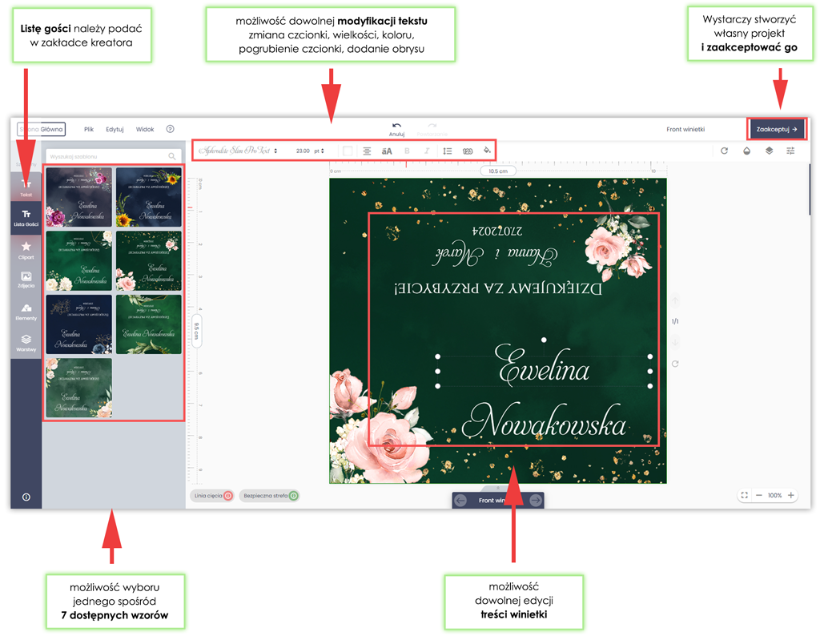The height and width of the screenshot is (644, 820).
Task: Open the Clipart panel
Action: click(26, 250)
